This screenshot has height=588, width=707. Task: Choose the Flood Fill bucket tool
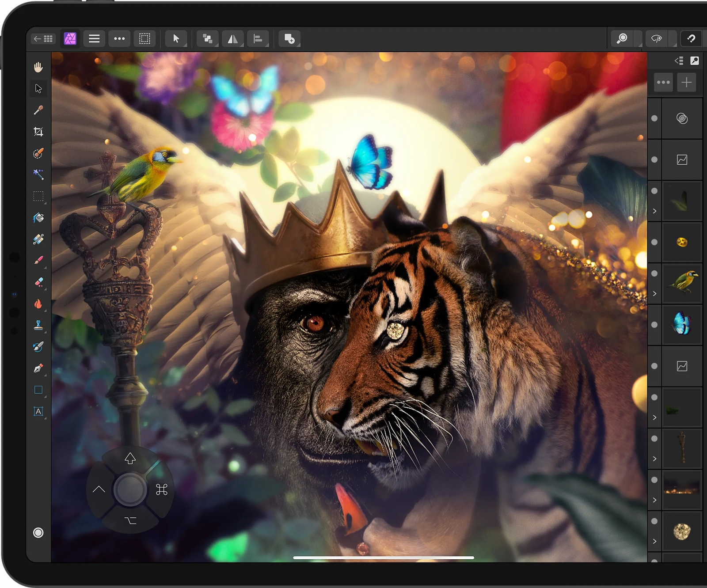click(38, 218)
